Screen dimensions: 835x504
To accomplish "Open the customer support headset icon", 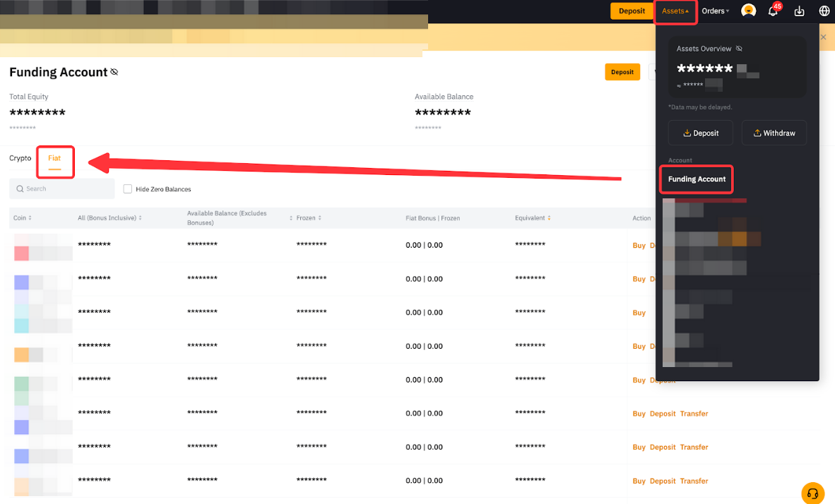I will pos(812,493).
